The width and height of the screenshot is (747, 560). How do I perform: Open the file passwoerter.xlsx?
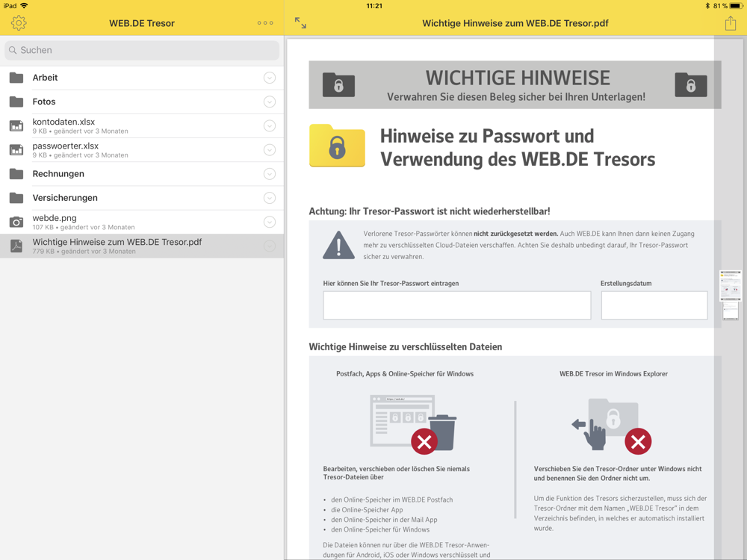point(142,149)
